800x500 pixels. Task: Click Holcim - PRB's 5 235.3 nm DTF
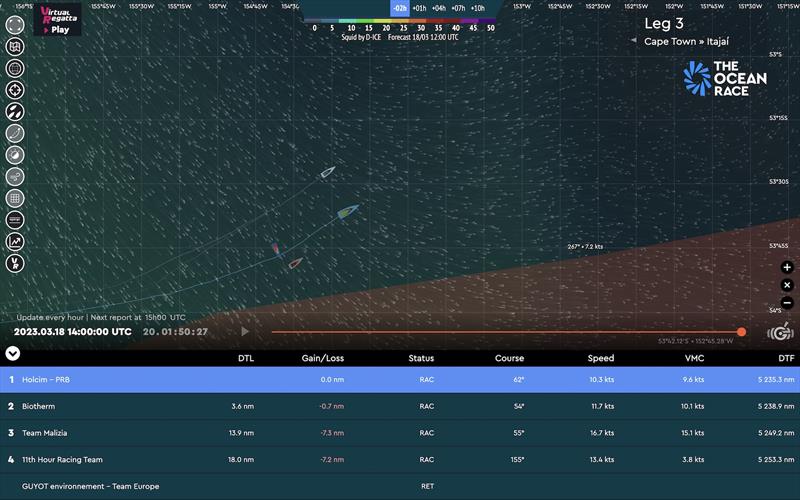[x=776, y=380]
